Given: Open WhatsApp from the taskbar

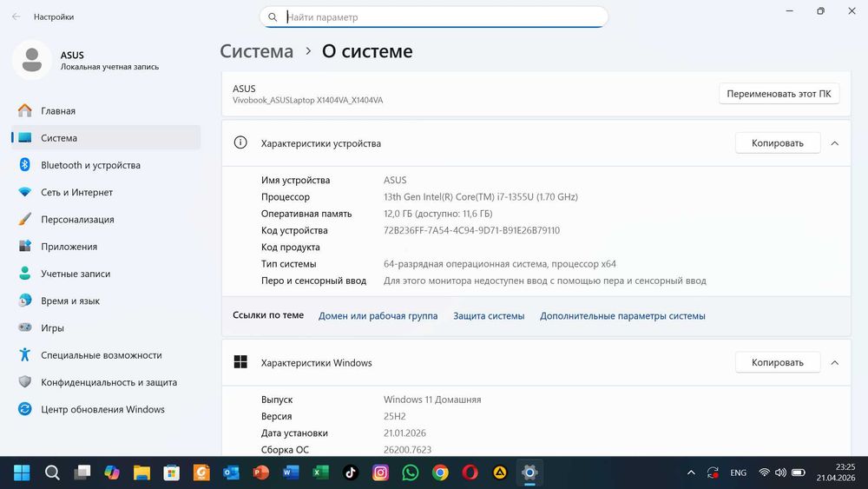Looking at the screenshot, I should click(x=411, y=472).
